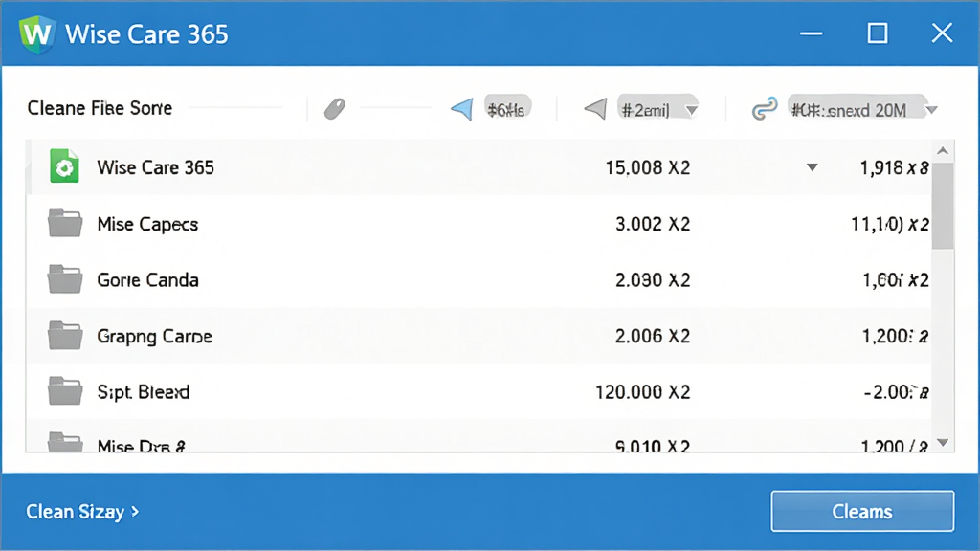Open the Clean Sizay link

82,512
